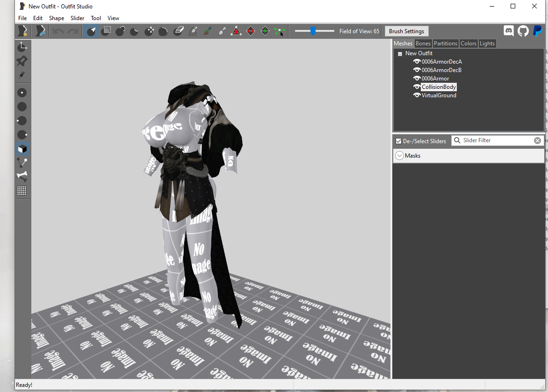The height and width of the screenshot is (392, 548).
Task: Switch to the Bones tab
Action: [423, 44]
